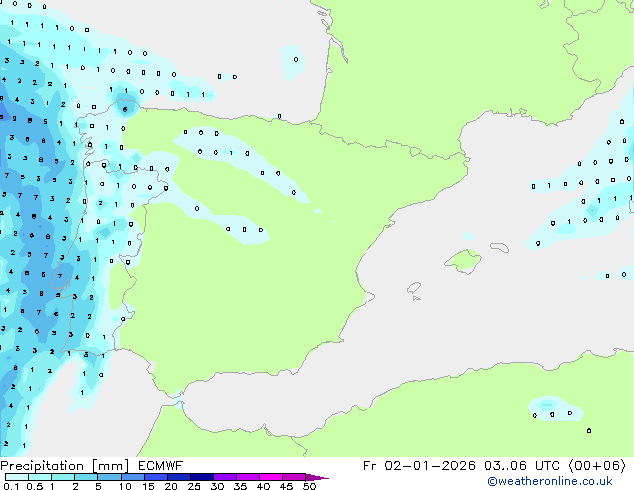Pick the 15–20 mm legend swatch
The height and width of the screenshot is (490, 634).
click(x=155, y=477)
